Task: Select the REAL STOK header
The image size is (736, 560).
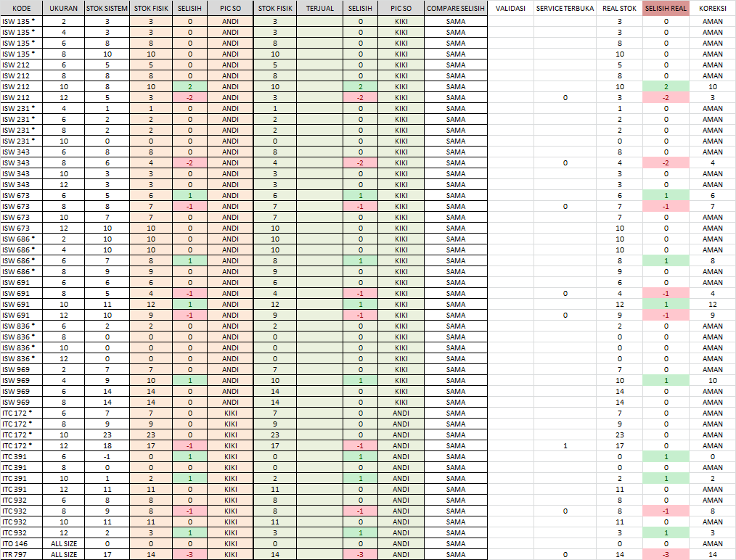Action: tap(619, 9)
